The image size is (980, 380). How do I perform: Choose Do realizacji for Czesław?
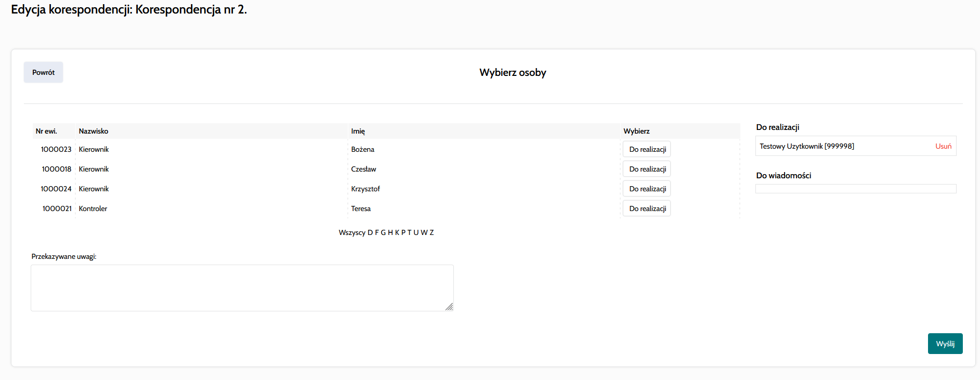click(x=647, y=169)
